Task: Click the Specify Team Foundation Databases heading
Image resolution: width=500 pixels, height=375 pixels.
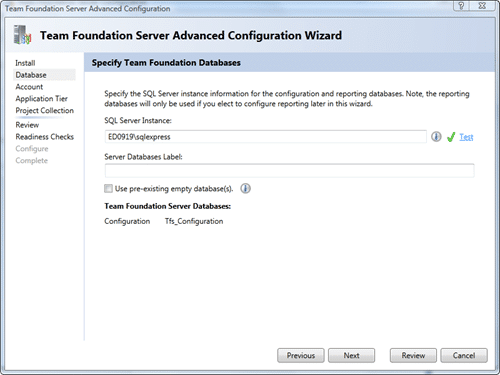Action: [166, 63]
